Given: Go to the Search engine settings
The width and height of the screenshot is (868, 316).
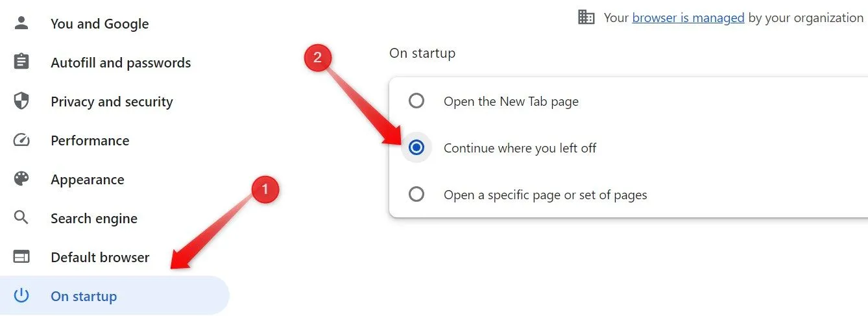Looking at the screenshot, I should click(x=94, y=219).
